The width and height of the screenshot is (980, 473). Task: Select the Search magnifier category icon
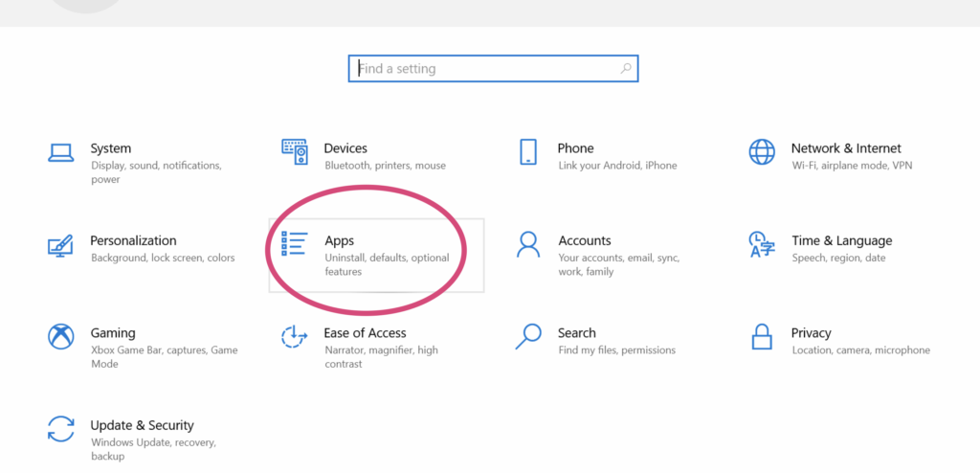click(x=528, y=337)
